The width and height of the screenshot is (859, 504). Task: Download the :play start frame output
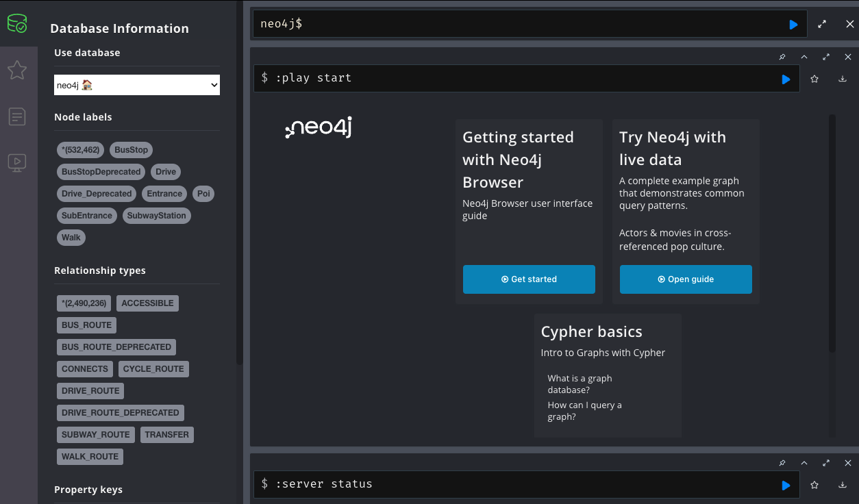843,79
